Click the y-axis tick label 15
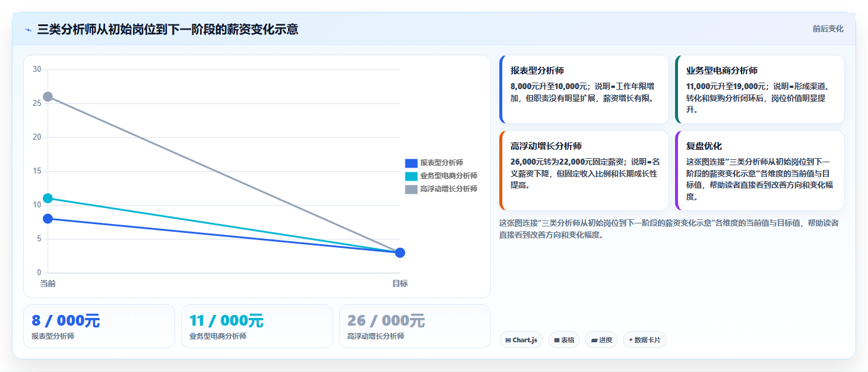The width and height of the screenshot is (868, 372). [37, 171]
